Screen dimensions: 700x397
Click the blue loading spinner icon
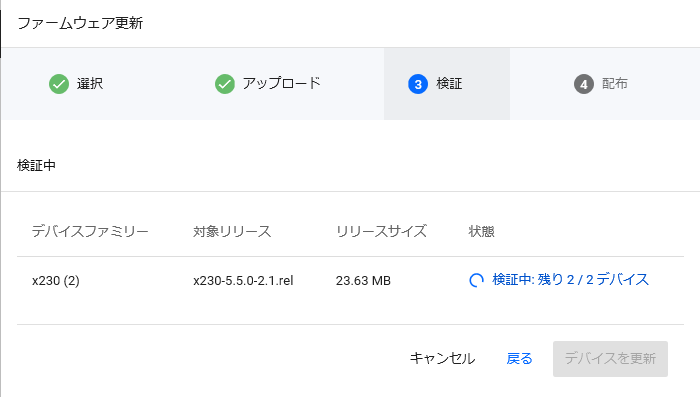click(476, 280)
